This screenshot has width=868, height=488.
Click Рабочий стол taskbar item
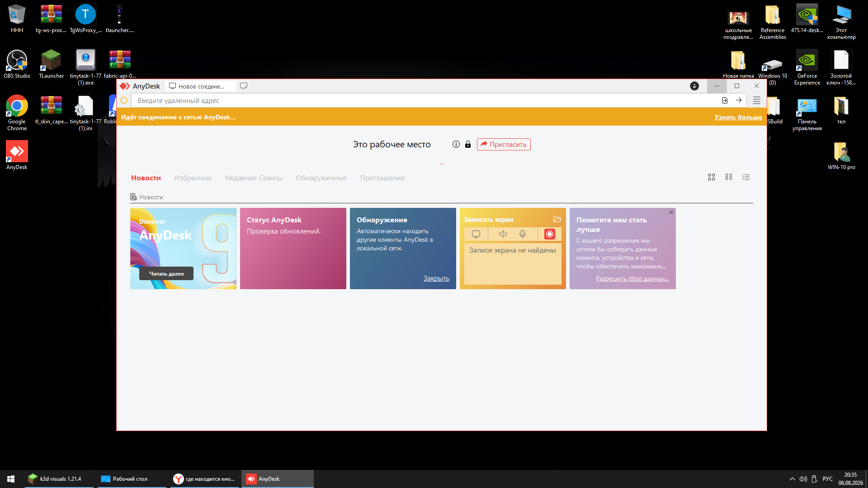tap(132, 479)
